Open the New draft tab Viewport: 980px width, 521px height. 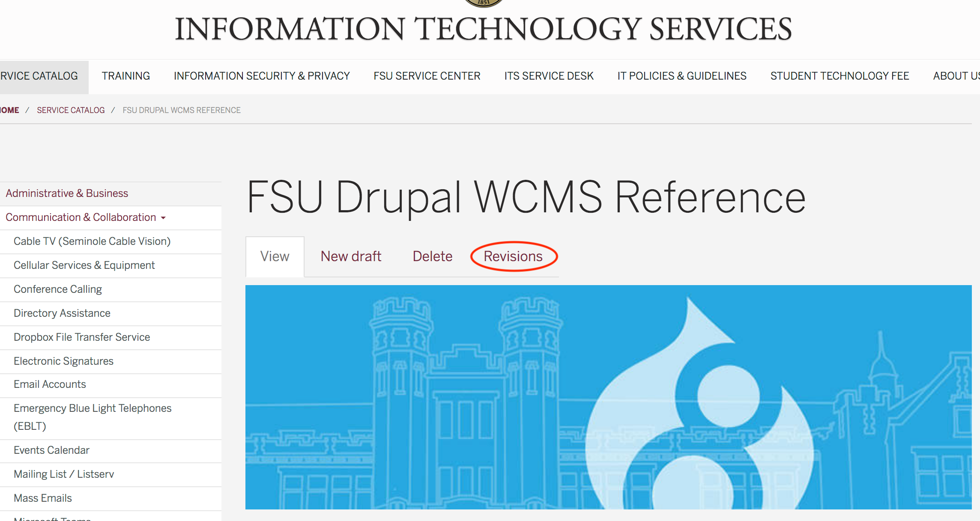tap(351, 256)
